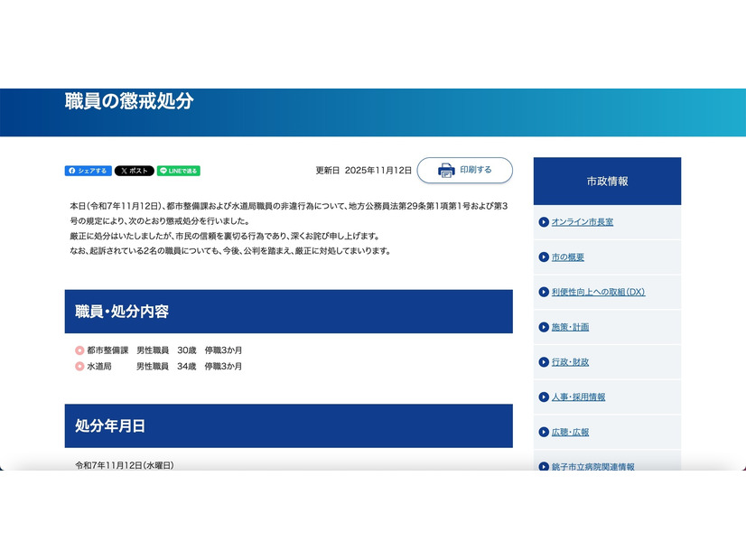The height and width of the screenshot is (560, 746).
Task: Click arrow icon beside 行政・財政
Action: [x=544, y=362]
